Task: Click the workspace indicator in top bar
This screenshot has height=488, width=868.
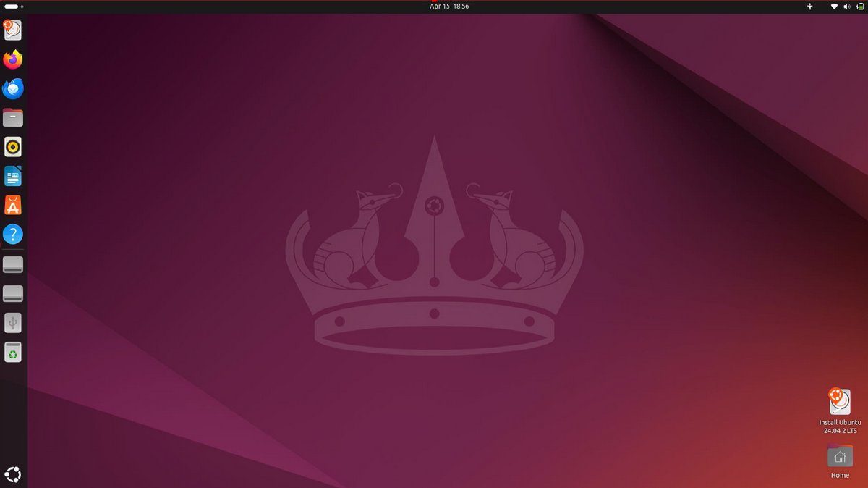Action: coord(13,7)
